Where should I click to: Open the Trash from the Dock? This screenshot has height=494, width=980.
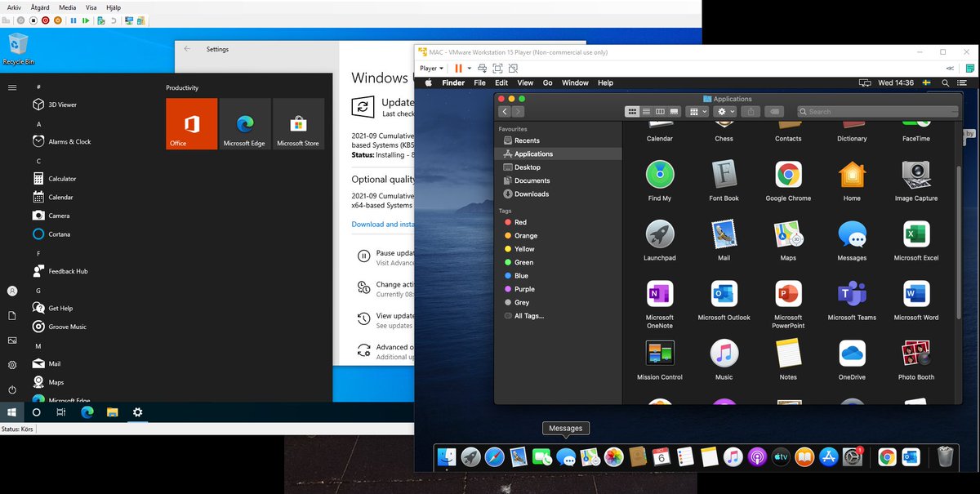[x=945, y=457]
